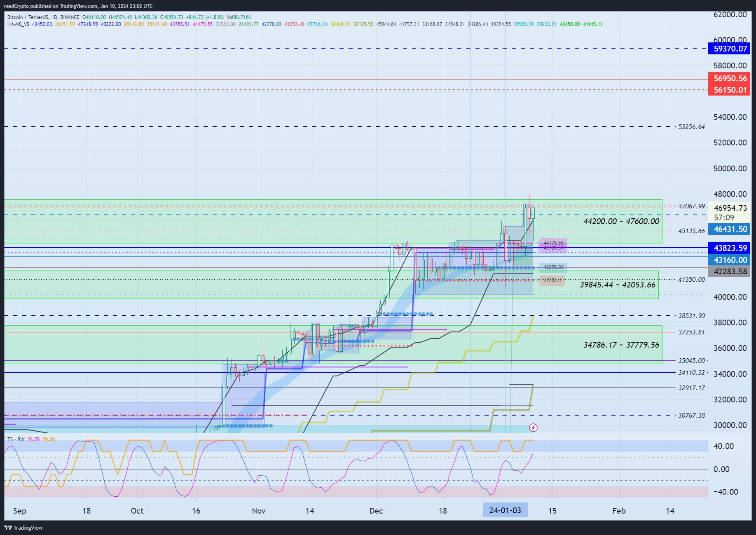Select the 44200.00 ~ 47600.00 zone text
Viewport: 756px width, 535px height.
click(x=621, y=221)
